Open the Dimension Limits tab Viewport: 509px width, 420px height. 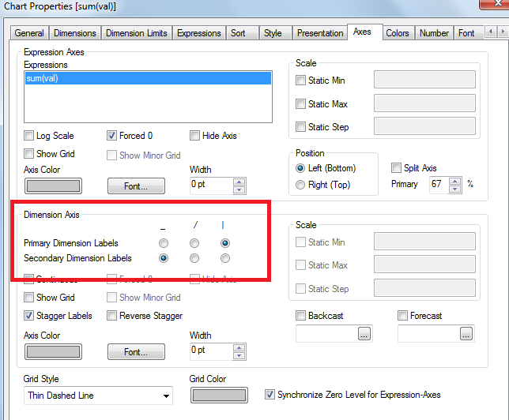(136, 33)
